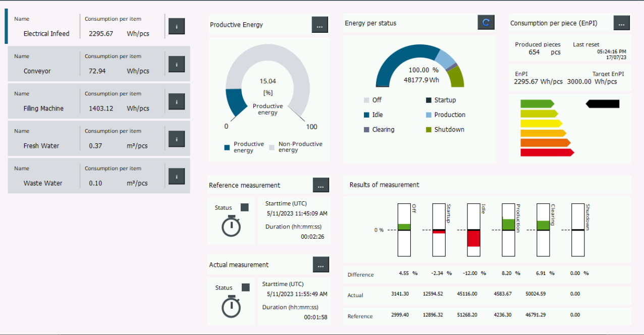The width and height of the screenshot is (644, 335).
Task: Click the Shutdown legend entry
Action: 445,130
